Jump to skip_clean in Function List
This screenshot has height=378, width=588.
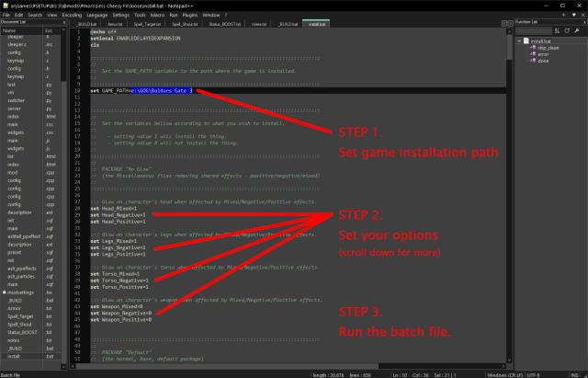tap(548, 48)
